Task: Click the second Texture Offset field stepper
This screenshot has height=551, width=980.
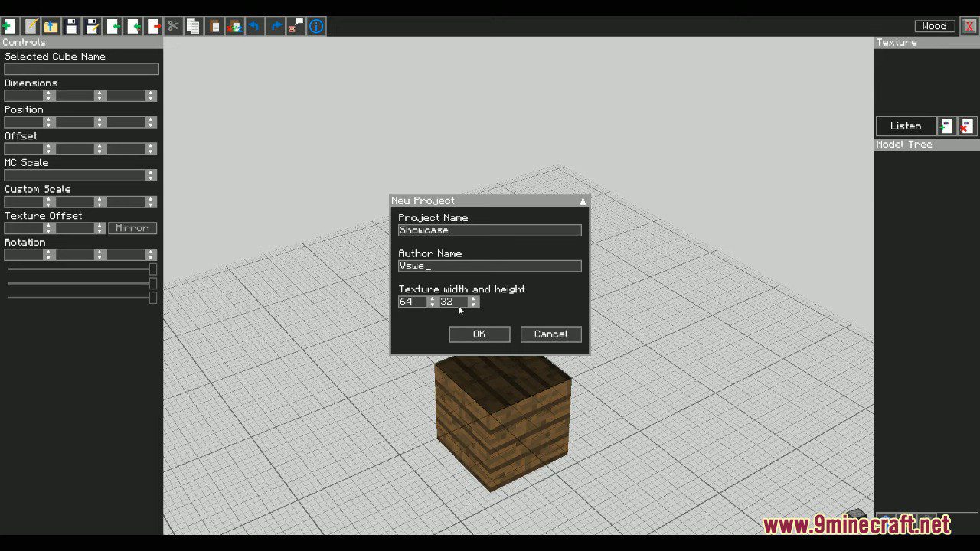Action: click(100, 228)
